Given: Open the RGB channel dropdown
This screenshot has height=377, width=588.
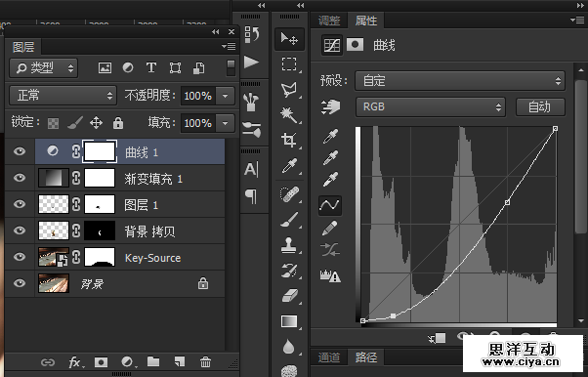Looking at the screenshot, I should coord(431,106).
